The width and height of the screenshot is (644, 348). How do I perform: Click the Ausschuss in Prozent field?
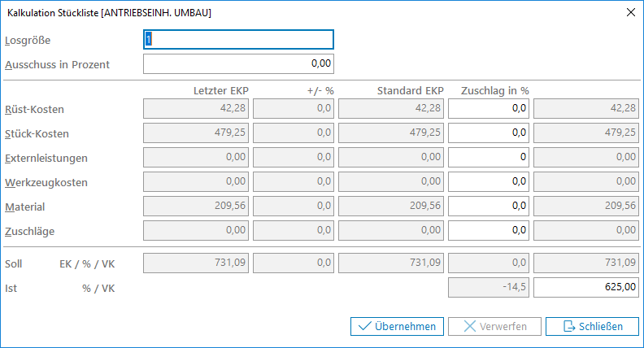(238, 63)
